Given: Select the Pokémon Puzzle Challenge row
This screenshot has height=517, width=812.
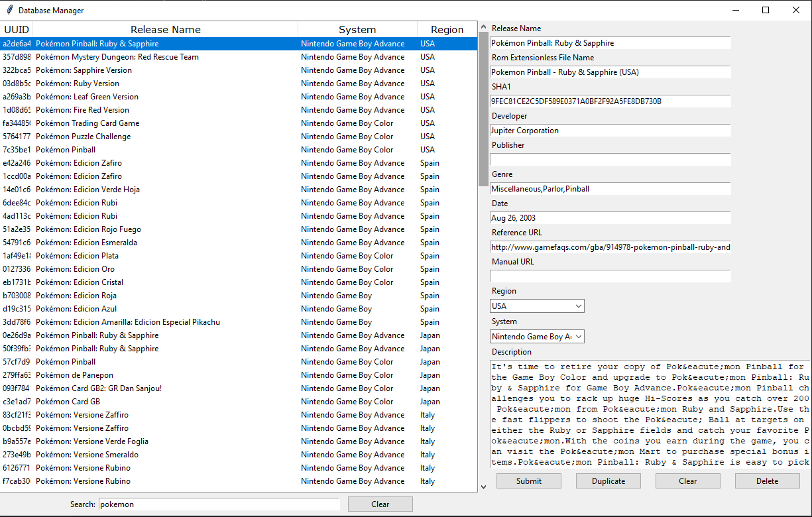Looking at the screenshot, I should point(239,137).
